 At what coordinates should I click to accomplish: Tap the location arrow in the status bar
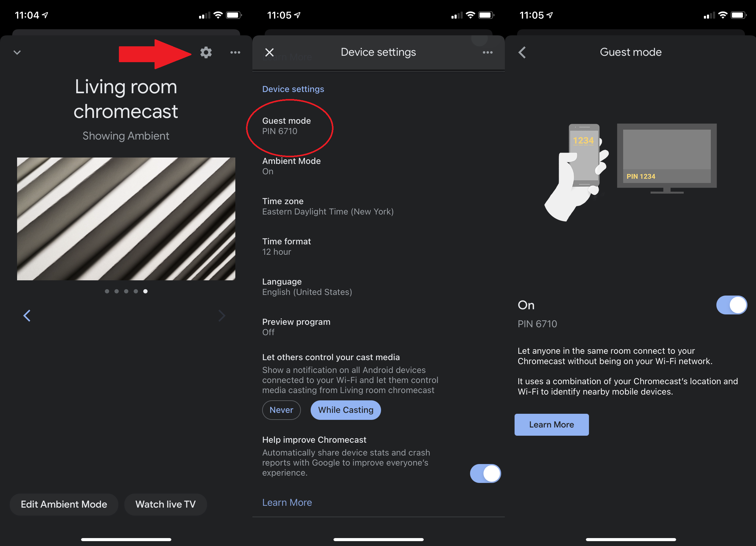(x=45, y=15)
